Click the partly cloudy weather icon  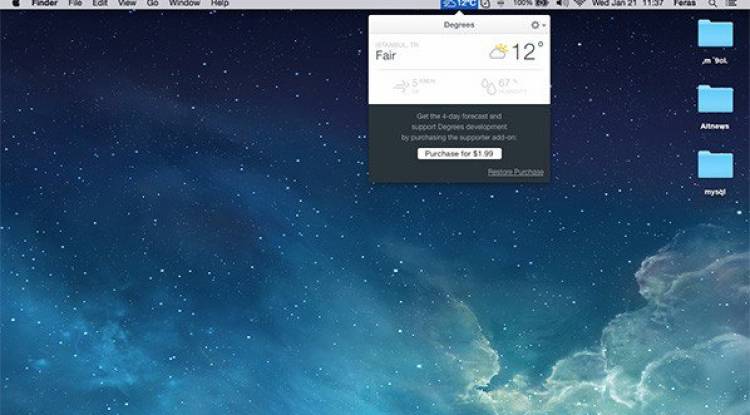(498, 51)
